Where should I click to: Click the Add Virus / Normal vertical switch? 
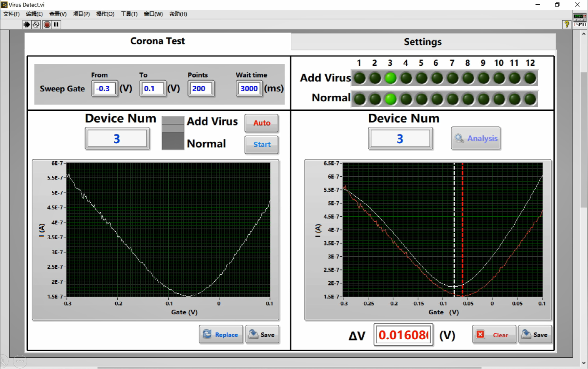(173, 133)
